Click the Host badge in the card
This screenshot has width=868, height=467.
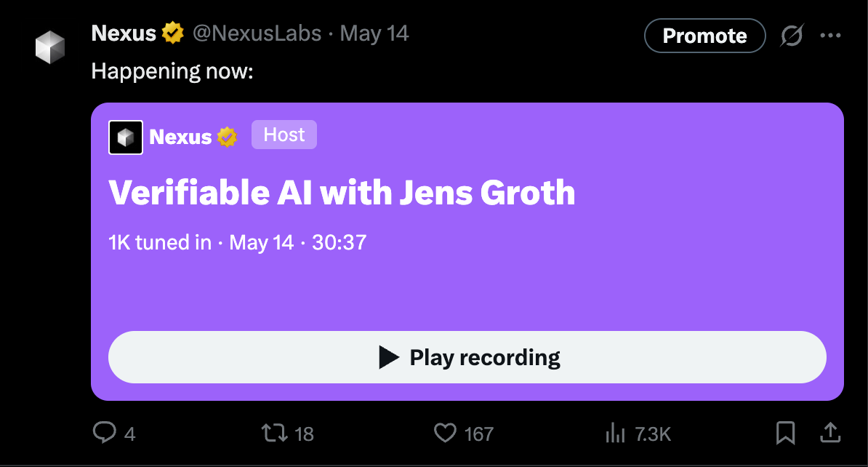[284, 135]
